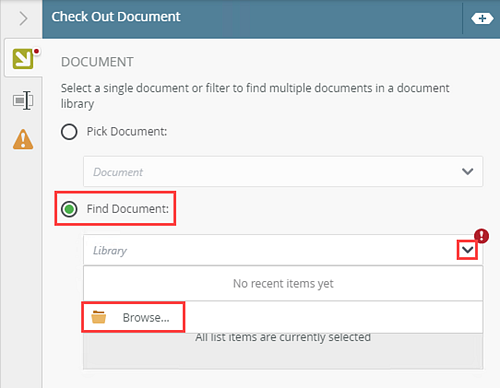Open the warning triangle errors tab

pyautogui.click(x=23, y=139)
